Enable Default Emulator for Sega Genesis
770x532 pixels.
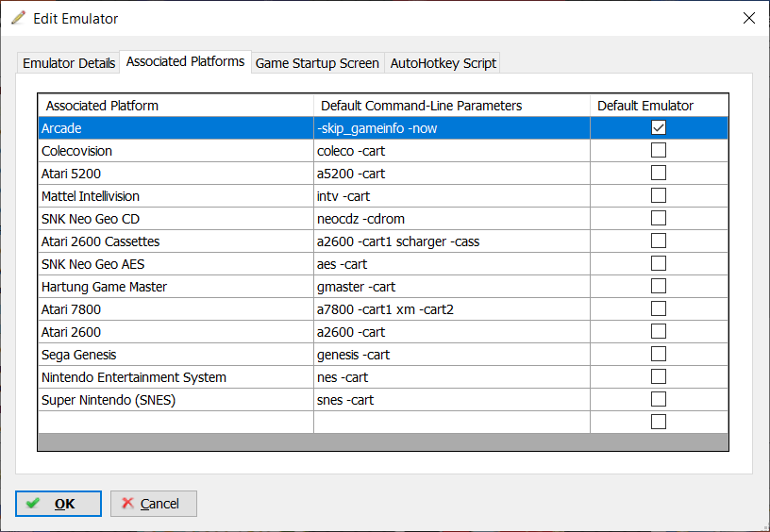tap(659, 354)
